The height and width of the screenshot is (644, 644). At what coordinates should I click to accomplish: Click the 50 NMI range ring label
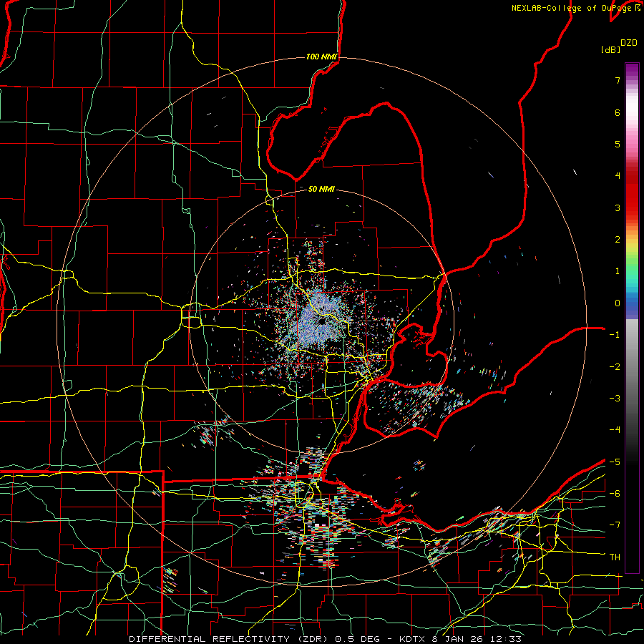tap(321, 189)
